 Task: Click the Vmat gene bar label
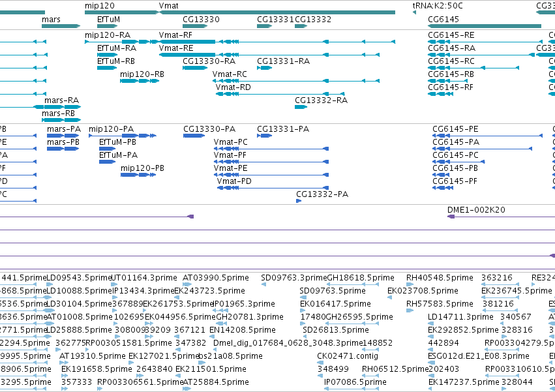pyautogui.click(x=168, y=6)
